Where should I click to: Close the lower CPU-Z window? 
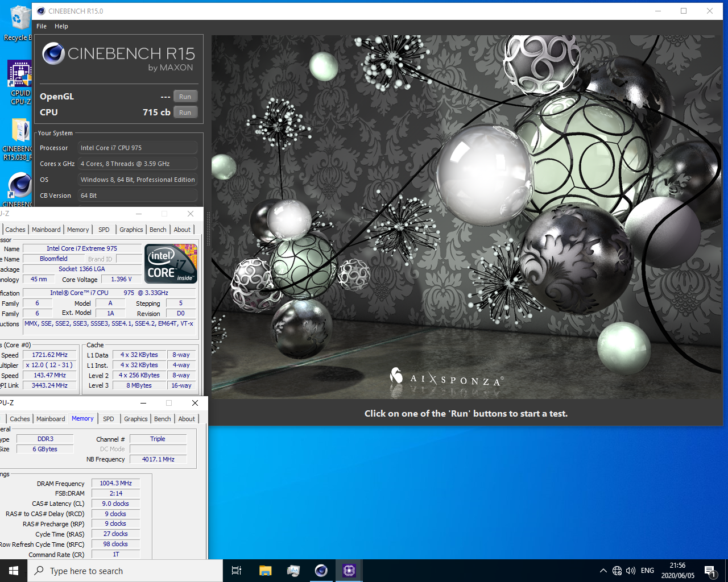tap(195, 403)
